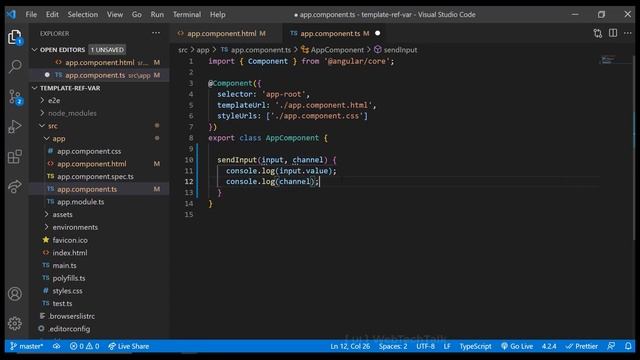
Task: Open the Search view icon
Action: point(15,66)
